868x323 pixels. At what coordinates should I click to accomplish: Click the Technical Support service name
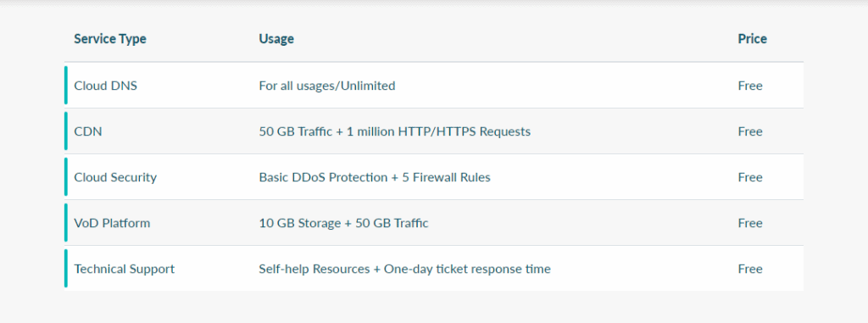(125, 270)
